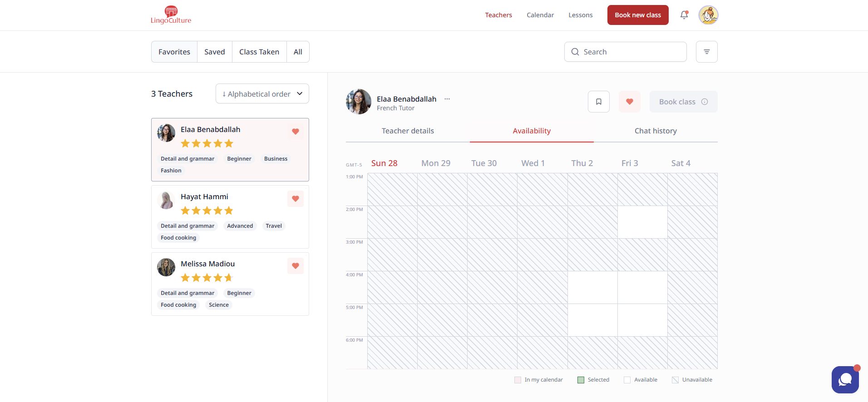
Task: Click the info icon in Book class
Action: [x=705, y=102]
